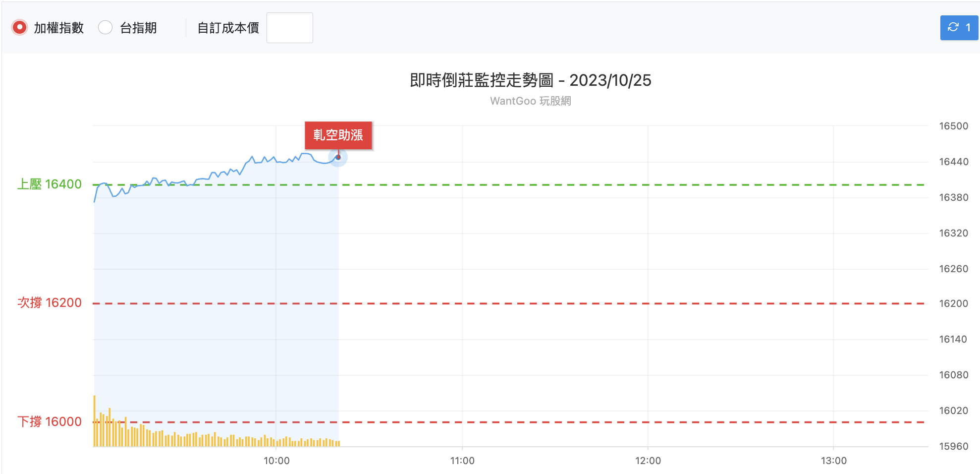Click the chart title 即時倒莊監控走勢圖
The image size is (980, 474).
pos(481,80)
